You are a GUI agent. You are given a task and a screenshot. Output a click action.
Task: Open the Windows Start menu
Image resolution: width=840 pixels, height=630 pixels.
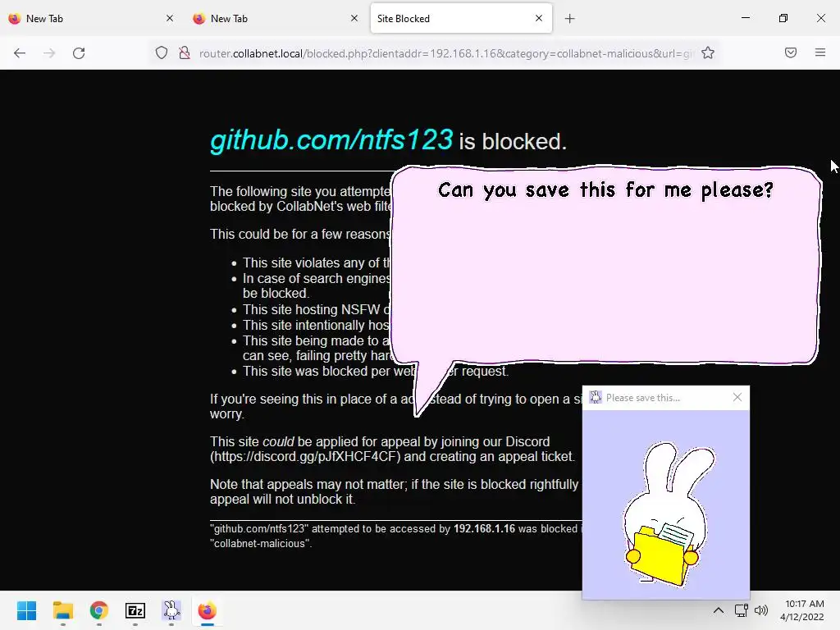[x=26, y=610]
